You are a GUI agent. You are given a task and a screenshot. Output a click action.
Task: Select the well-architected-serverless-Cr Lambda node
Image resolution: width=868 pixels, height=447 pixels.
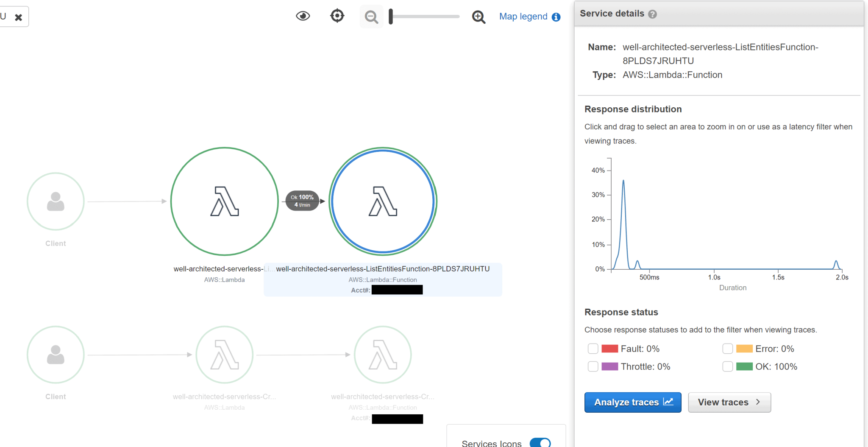pyautogui.click(x=225, y=355)
